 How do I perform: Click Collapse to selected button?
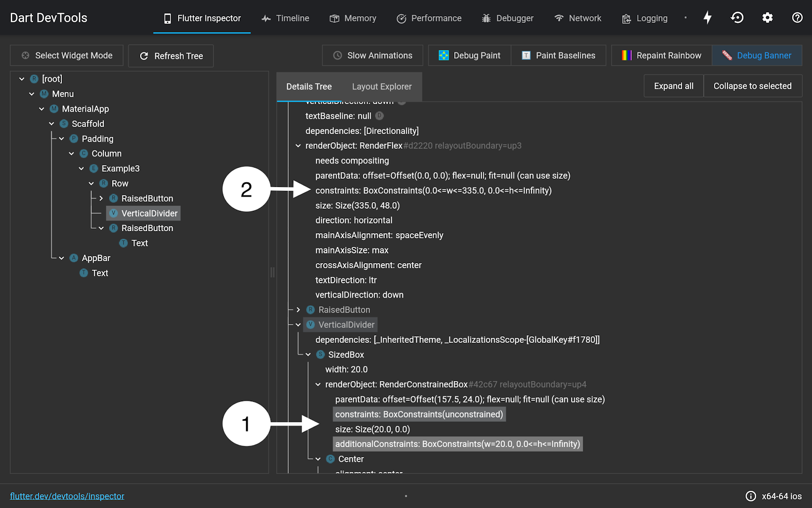tap(753, 86)
